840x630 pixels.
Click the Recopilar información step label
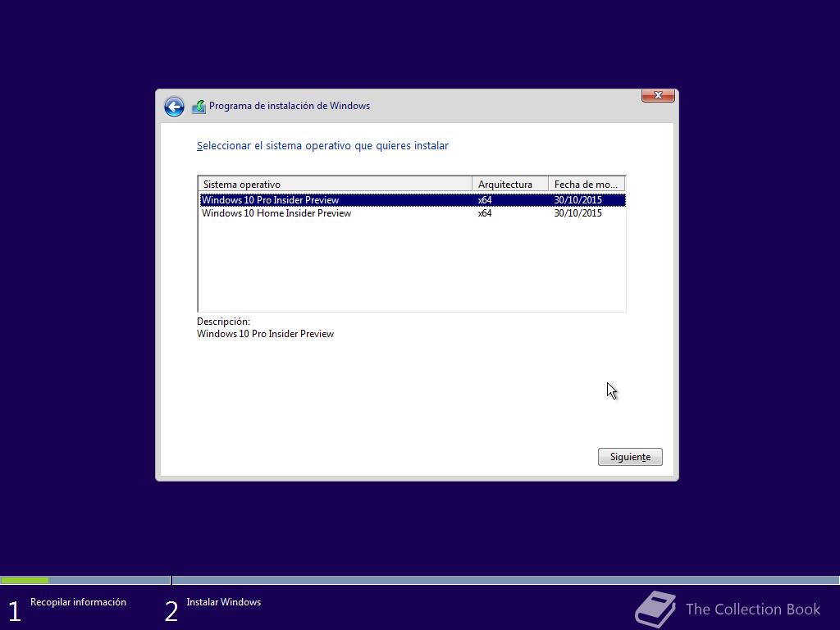coord(78,602)
